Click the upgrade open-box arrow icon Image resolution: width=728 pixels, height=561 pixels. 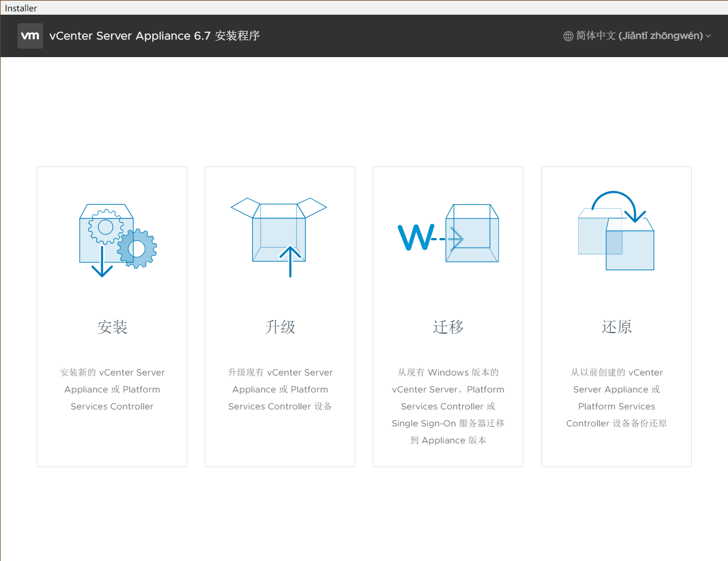[279, 238]
